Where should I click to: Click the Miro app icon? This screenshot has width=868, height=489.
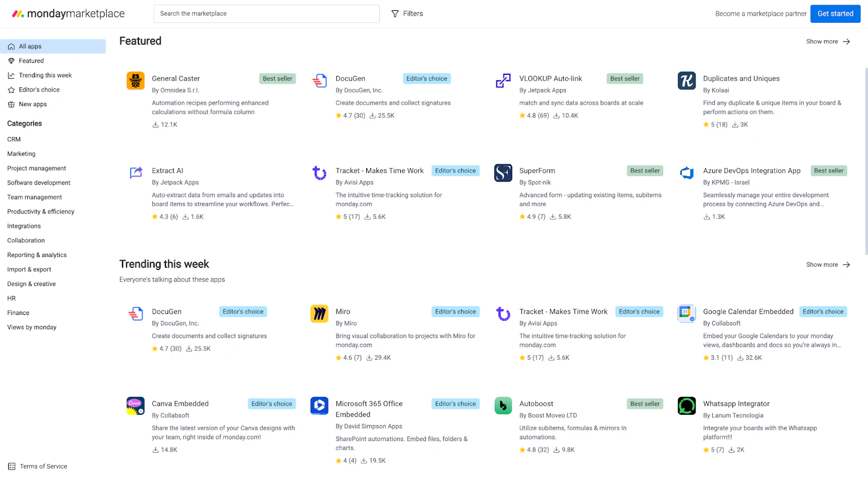click(x=320, y=314)
